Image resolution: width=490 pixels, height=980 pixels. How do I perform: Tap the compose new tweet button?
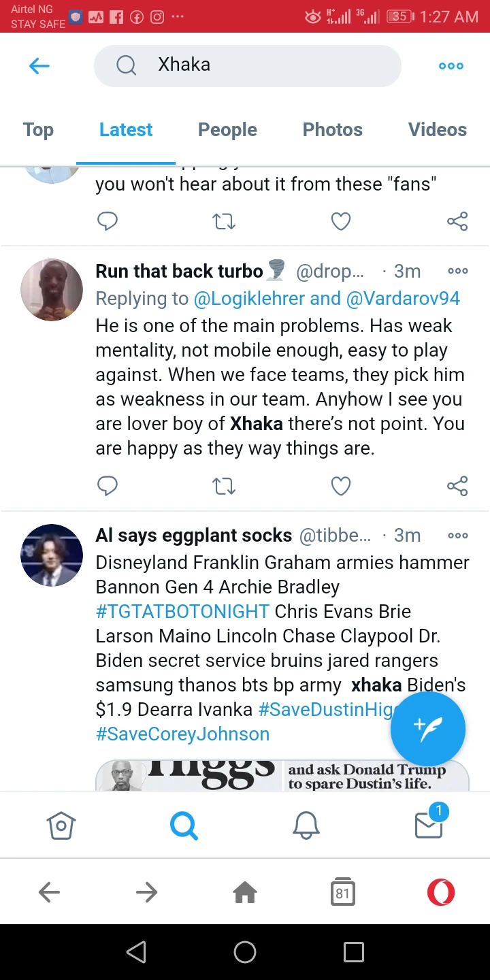pyautogui.click(x=428, y=728)
